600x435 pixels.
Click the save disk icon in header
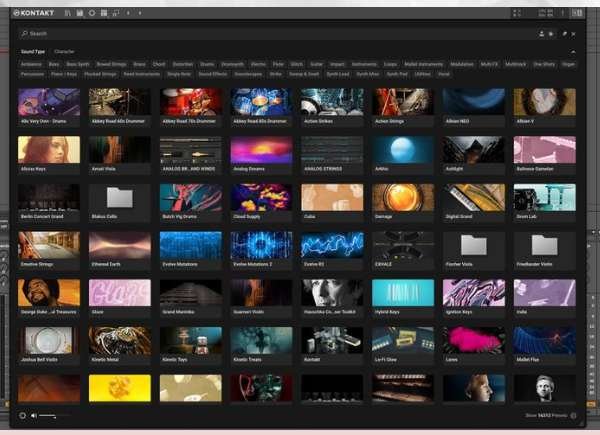(x=80, y=13)
